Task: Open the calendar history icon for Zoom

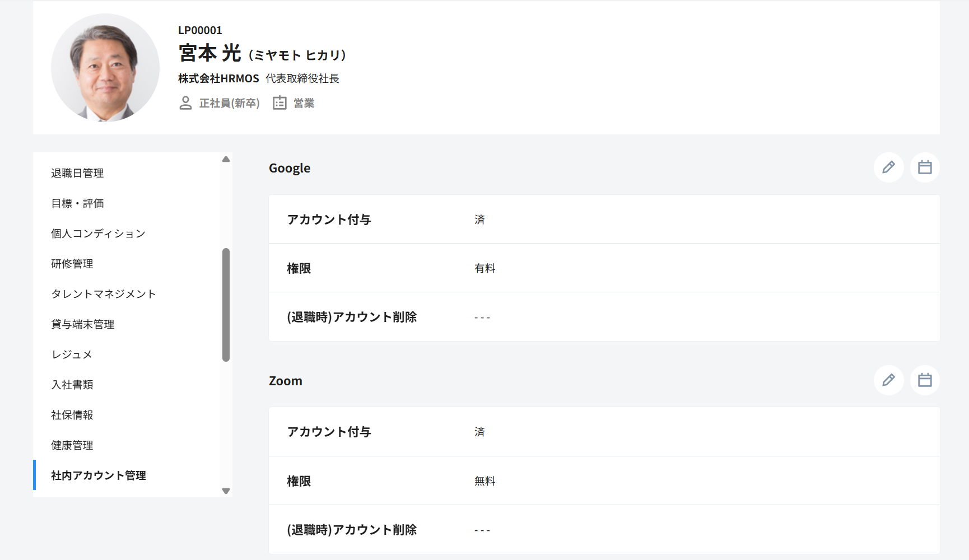Action: pos(925,380)
